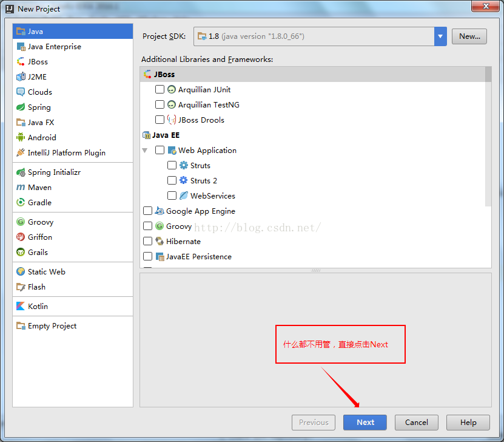Tick the Google App Engine checkbox
This screenshot has width=504, height=442.
(x=147, y=211)
